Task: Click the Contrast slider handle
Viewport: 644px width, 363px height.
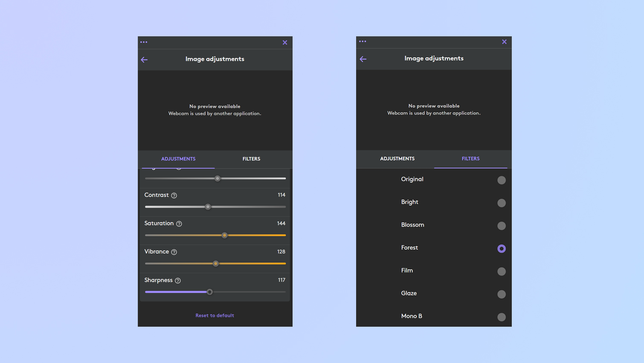Action: coord(208,207)
